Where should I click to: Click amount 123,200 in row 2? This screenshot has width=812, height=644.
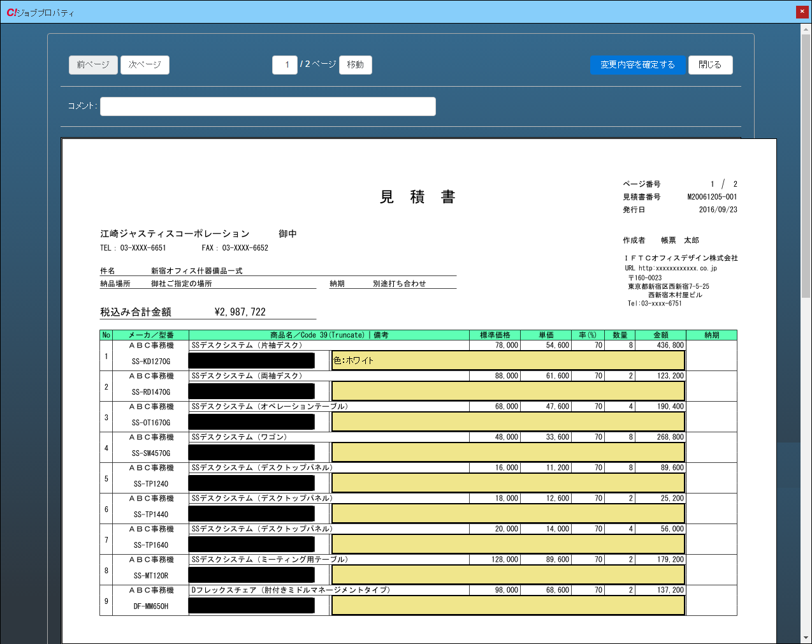pyautogui.click(x=671, y=376)
